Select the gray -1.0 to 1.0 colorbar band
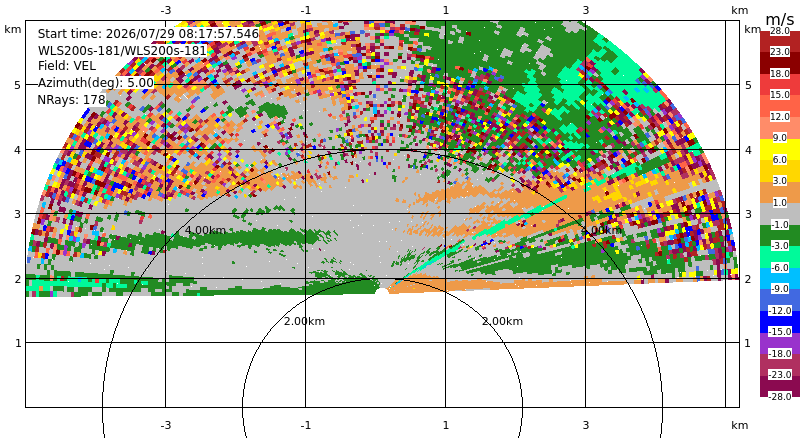800x438 pixels. (780, 213)
